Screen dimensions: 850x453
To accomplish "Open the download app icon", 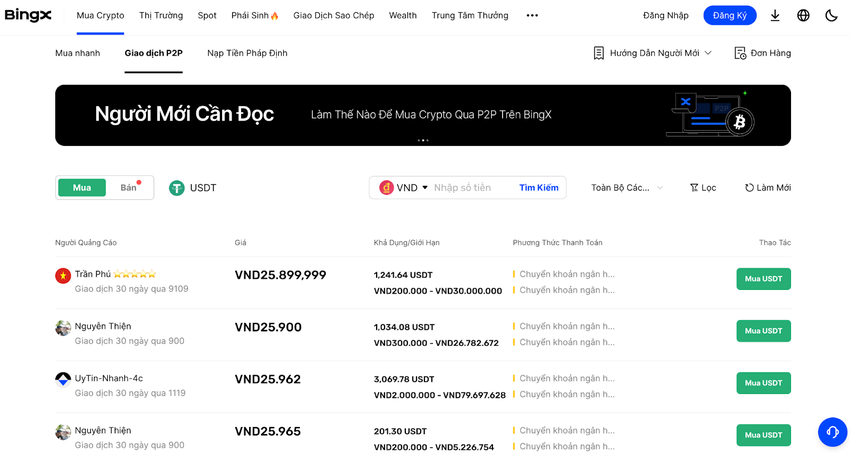I will click(775, 15).
